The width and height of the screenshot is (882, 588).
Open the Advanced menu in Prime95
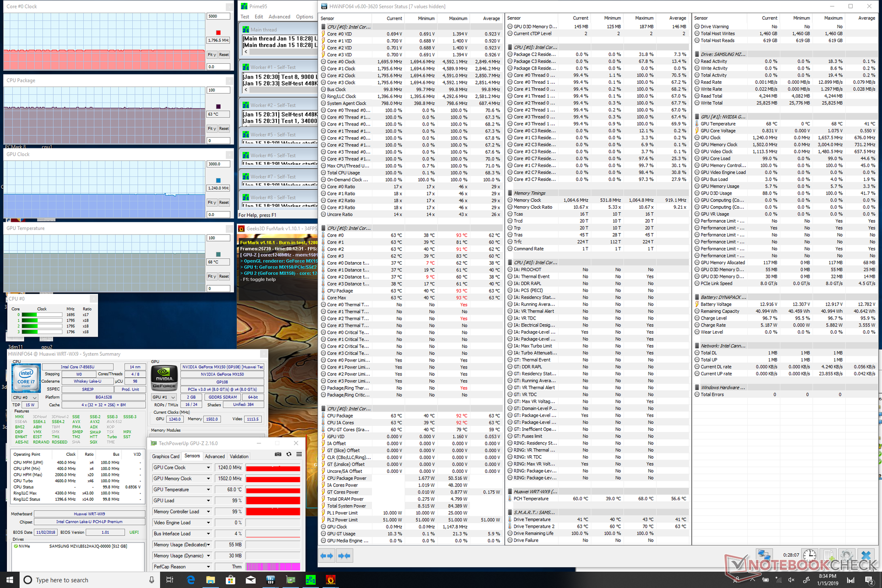(279, 17)
